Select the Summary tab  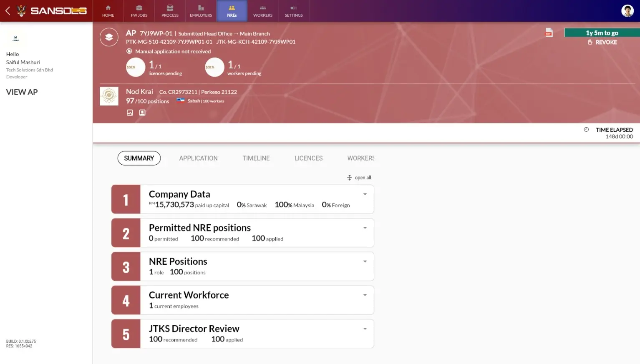point(139,158)
